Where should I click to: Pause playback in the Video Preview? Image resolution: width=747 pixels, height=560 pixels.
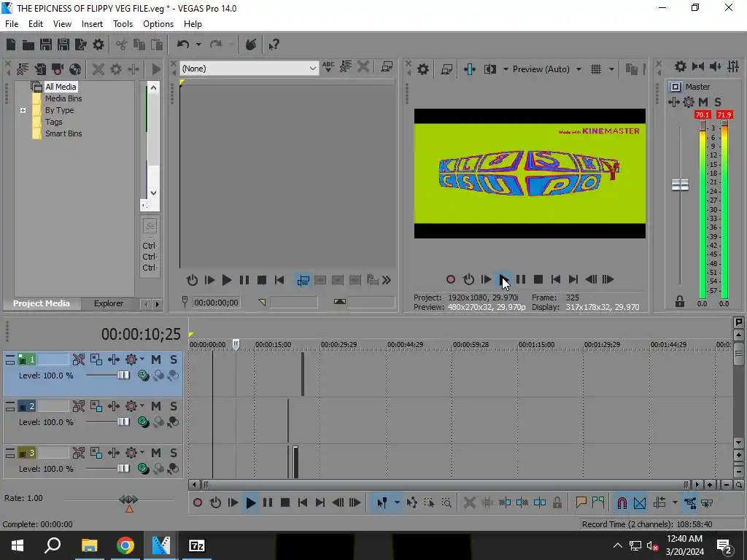[521, 279]
